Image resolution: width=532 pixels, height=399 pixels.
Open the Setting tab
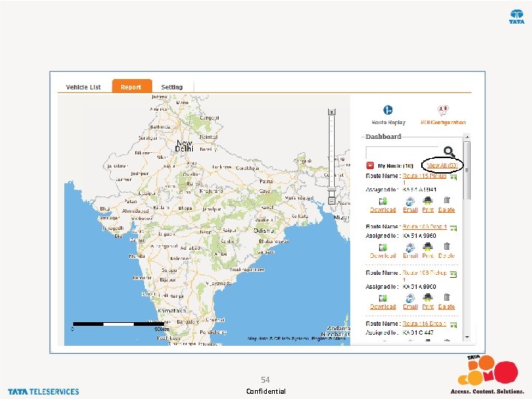(171, 87)
